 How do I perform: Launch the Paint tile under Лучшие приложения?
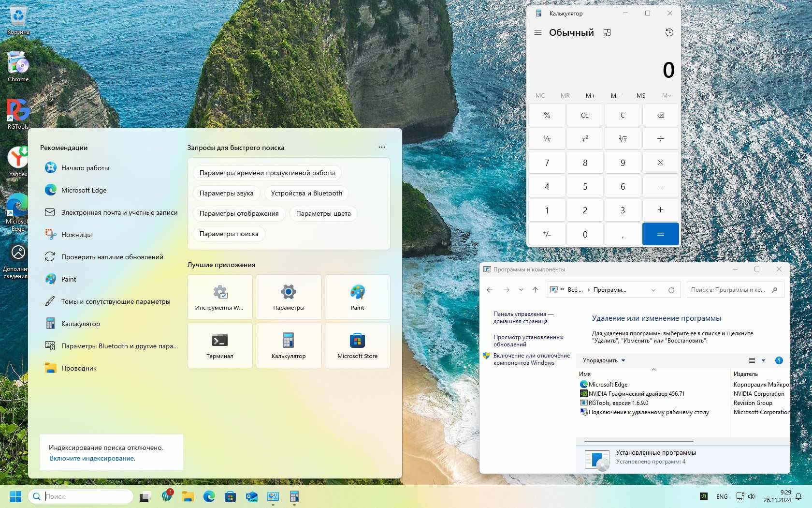[357, 297]
